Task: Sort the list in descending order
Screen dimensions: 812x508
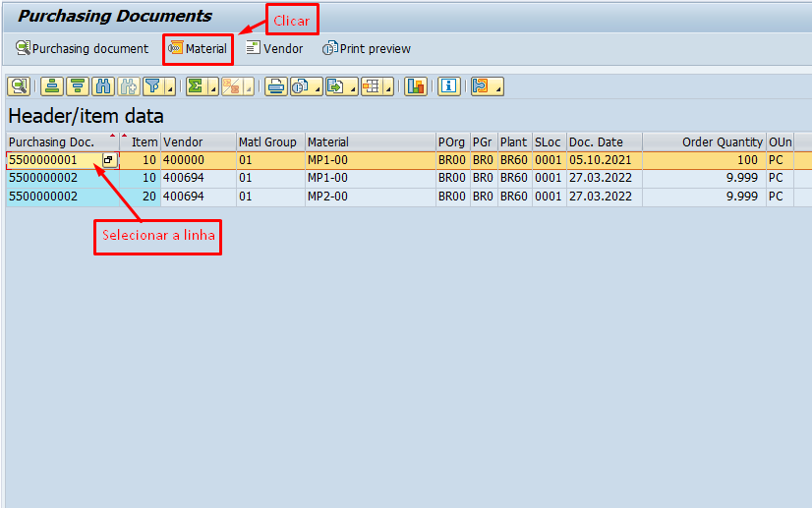Action: (x=76, y=86)
